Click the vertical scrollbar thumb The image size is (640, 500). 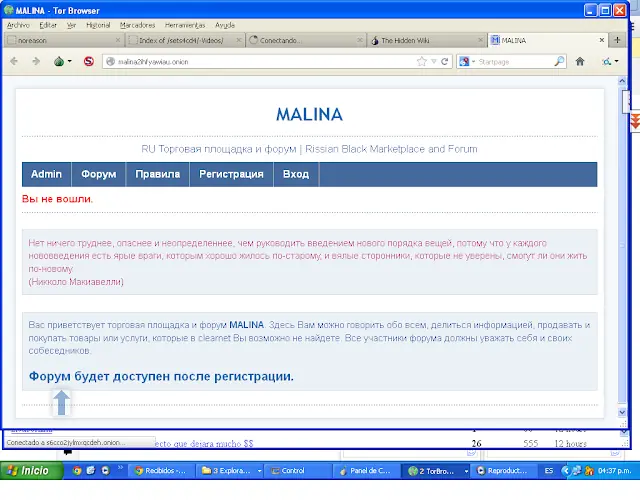point(622,245)
